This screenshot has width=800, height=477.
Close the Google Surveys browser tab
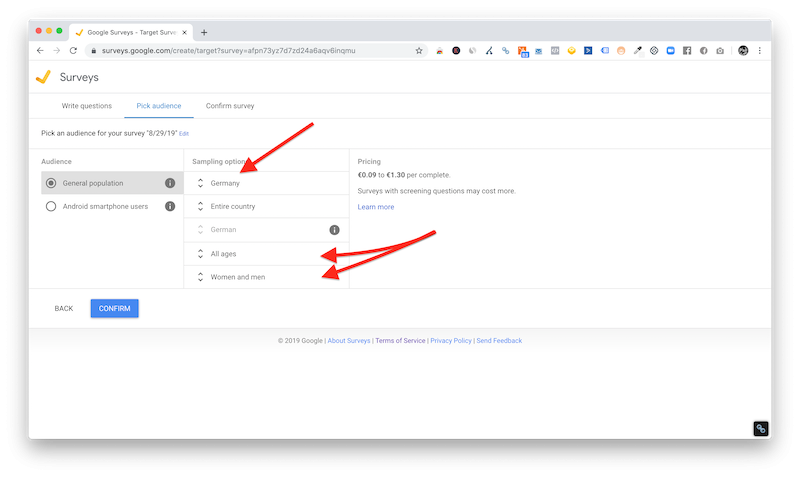(x=184, y=32)
